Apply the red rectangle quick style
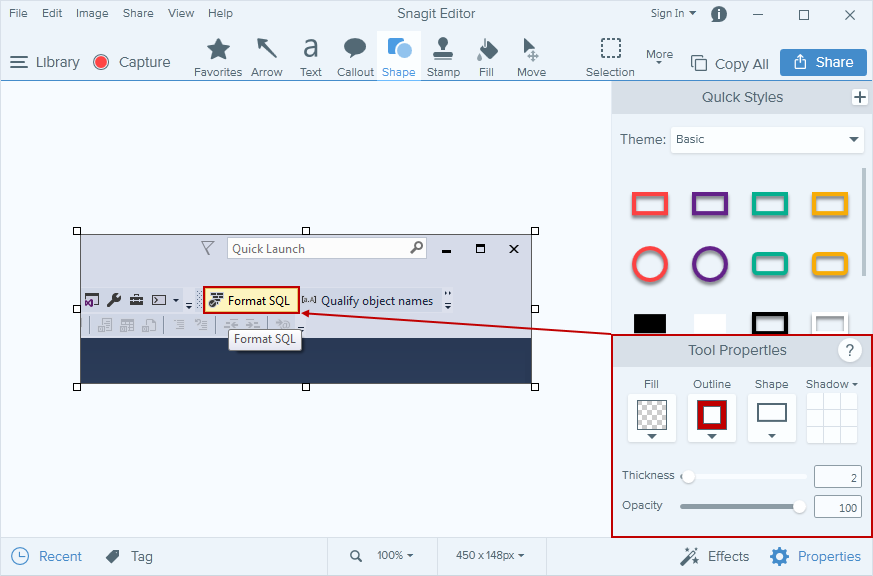 [650, 204]
